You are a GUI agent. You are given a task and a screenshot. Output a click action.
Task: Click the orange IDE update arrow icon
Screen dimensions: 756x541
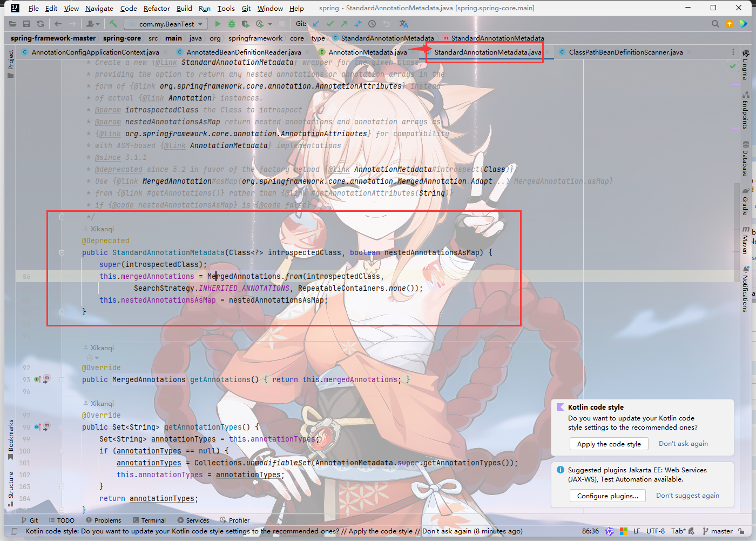pos(730,24)
